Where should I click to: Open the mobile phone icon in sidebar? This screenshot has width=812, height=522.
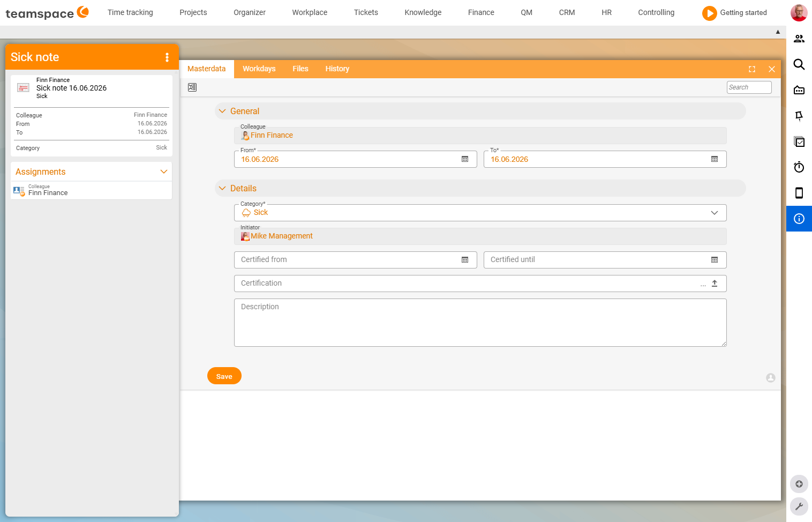click(799, 193)
